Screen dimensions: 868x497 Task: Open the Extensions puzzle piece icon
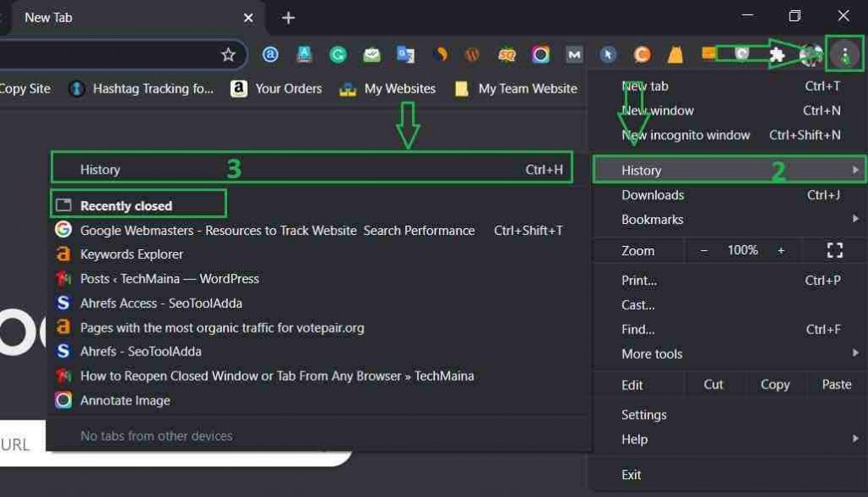[778, 54]
